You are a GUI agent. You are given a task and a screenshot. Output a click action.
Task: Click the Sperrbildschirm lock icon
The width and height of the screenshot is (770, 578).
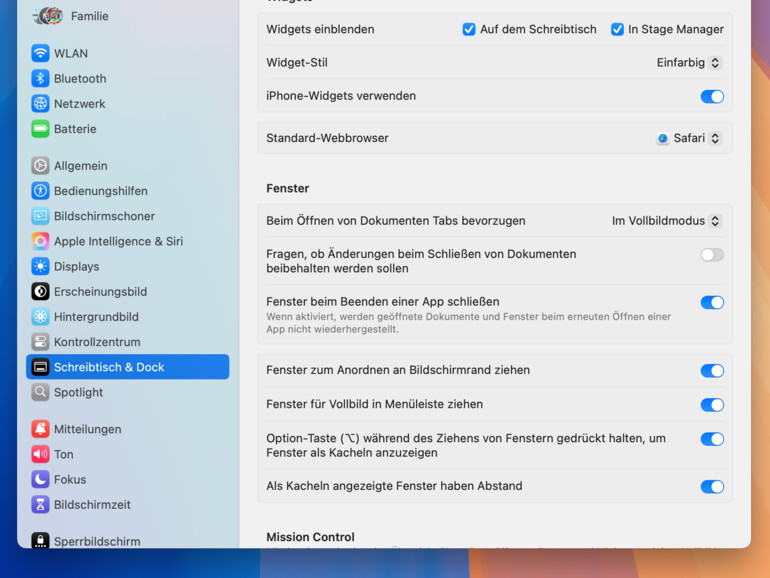[x=40, y=541]
